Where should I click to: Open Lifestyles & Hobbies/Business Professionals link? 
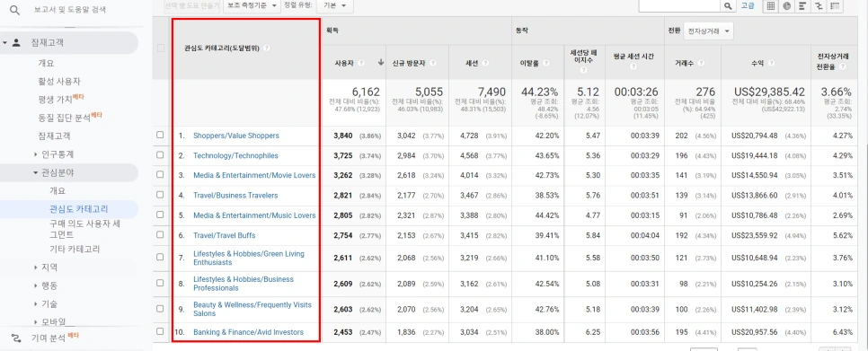(x=244, y=284)
